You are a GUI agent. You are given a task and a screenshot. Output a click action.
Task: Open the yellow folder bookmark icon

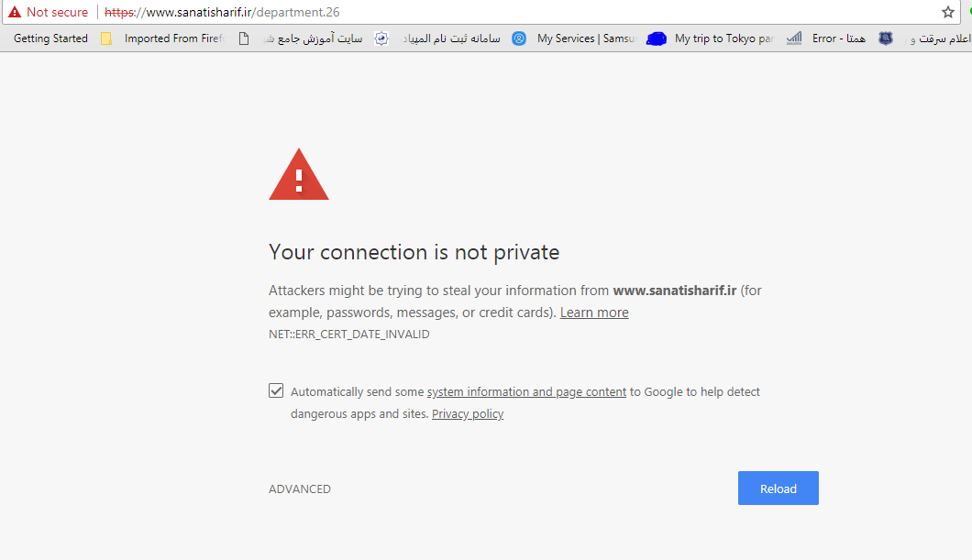point(106,38)
